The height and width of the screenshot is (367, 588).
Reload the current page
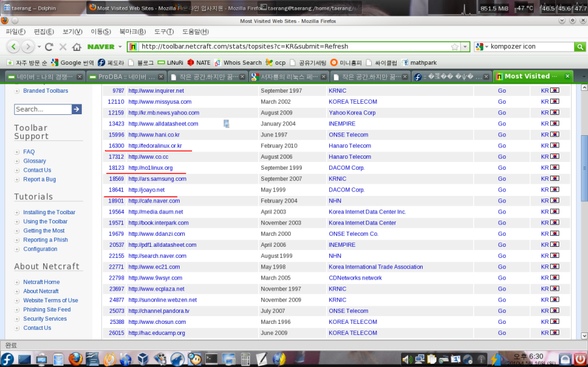pyautogui.click(x=49, y=47)
